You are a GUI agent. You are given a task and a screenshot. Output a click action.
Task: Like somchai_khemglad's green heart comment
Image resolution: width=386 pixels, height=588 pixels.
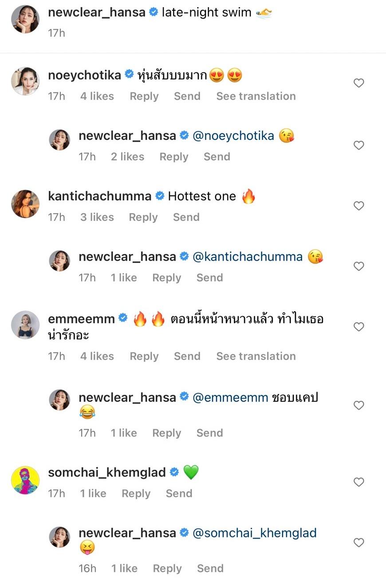pyautogui.click(x=358, y=482)
